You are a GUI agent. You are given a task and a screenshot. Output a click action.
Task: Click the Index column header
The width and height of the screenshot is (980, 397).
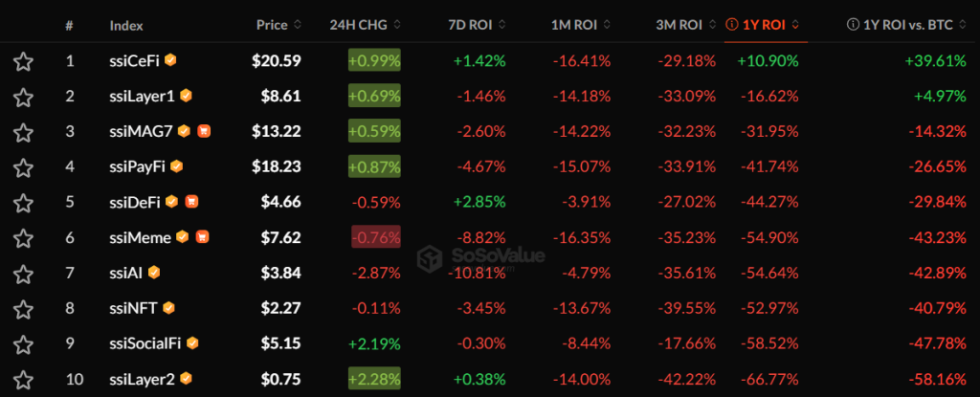(126, 24)
